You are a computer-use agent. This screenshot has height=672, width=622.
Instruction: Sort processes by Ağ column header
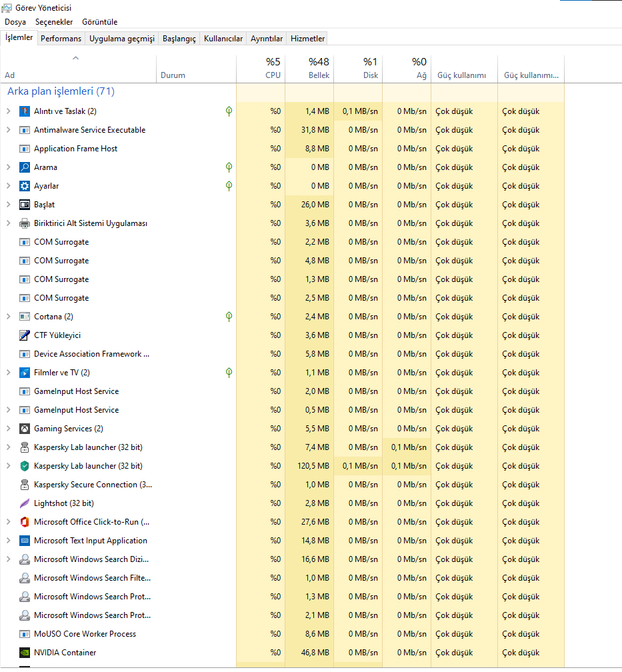click(x=407, y=69)
